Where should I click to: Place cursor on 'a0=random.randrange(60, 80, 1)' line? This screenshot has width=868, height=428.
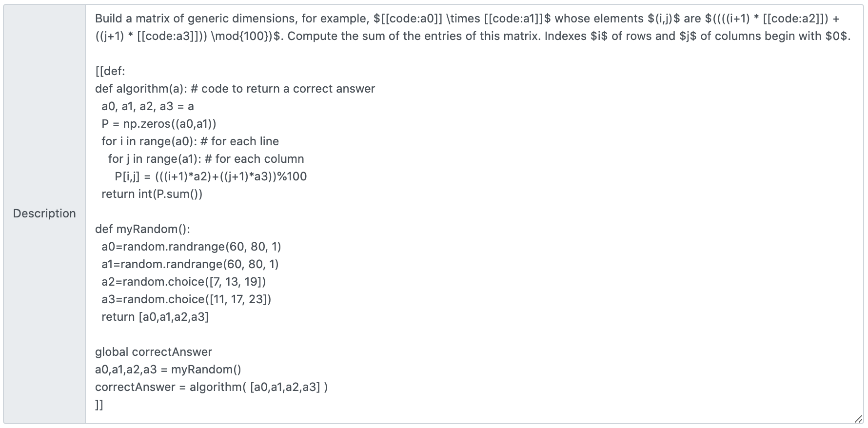191,247
